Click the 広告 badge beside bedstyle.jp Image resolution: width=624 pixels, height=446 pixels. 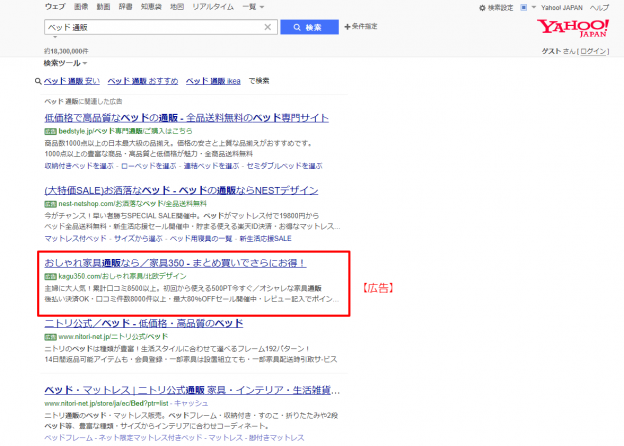(x=51, y=131)
